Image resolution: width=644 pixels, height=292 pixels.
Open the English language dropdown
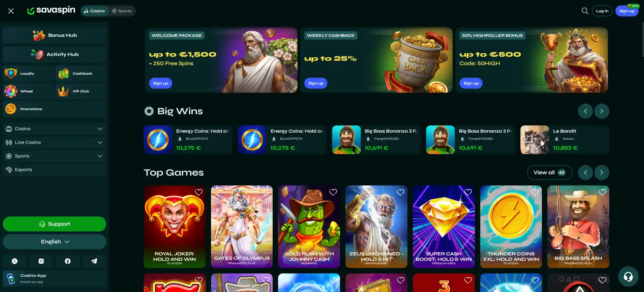pyautogui.click(x=54, y=242)
